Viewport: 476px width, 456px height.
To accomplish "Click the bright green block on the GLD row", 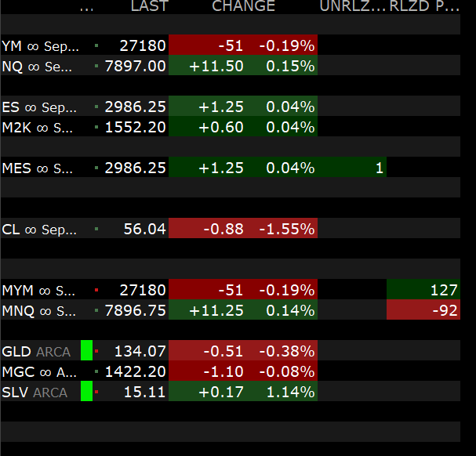I will click(x=86, y=350).
